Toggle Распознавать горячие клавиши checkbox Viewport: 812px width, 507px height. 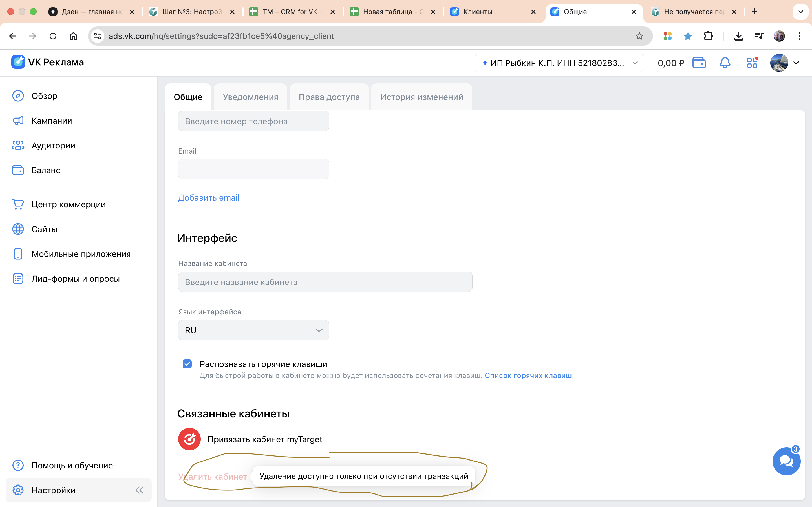(187, 364)
